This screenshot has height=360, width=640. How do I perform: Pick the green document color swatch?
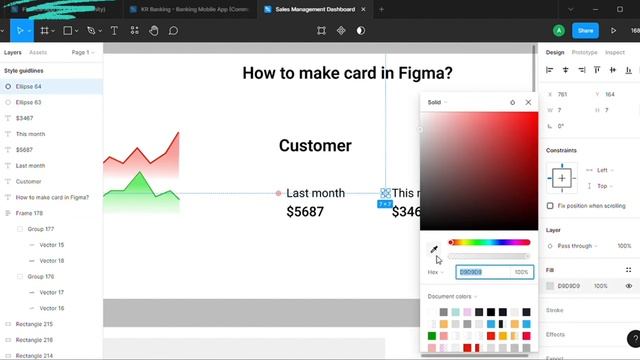(432, 336)
